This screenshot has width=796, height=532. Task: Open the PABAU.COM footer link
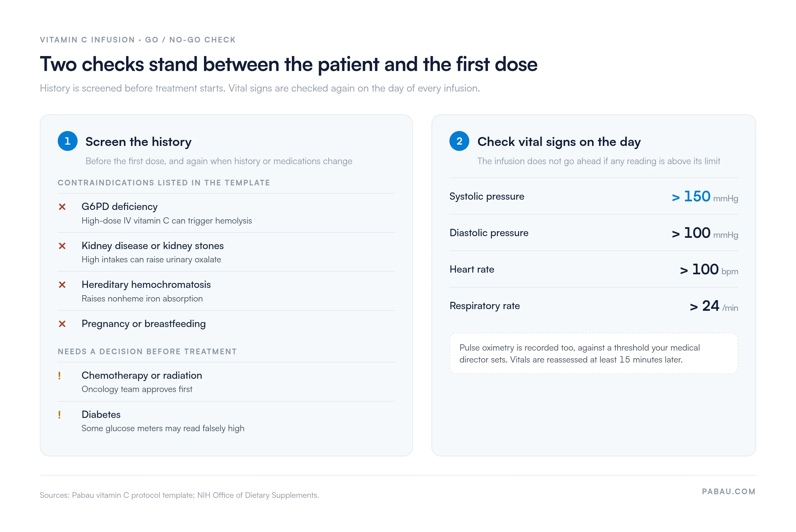[x=729, y=492]
